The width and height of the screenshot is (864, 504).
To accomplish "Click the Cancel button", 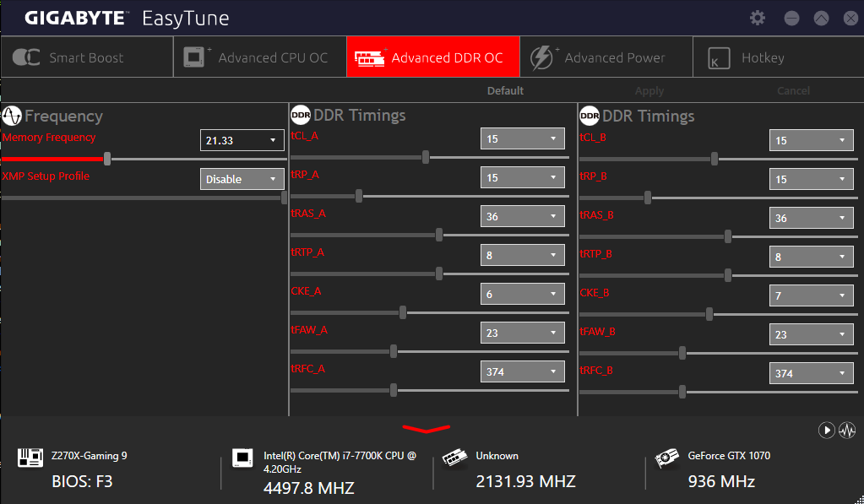I will click(x=793, y=91).
